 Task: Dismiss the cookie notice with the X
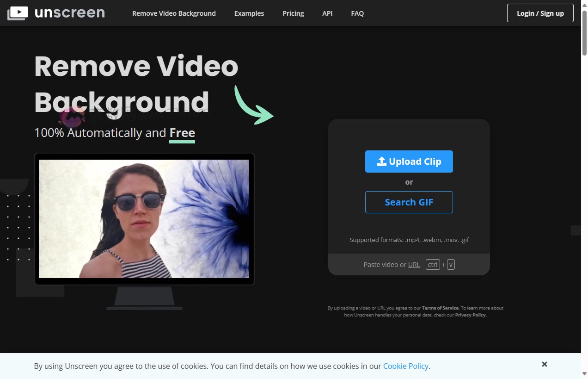pos(544,364)
